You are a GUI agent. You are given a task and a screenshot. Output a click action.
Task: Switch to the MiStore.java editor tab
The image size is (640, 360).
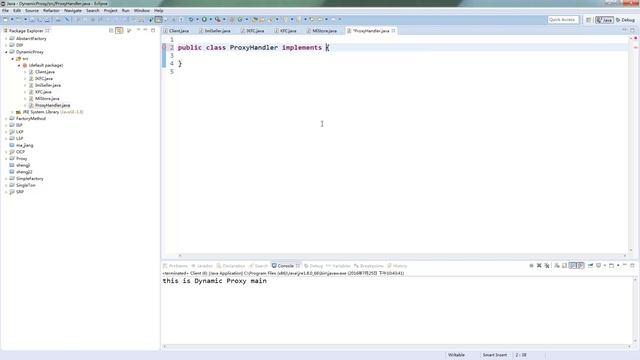(322, 31)
